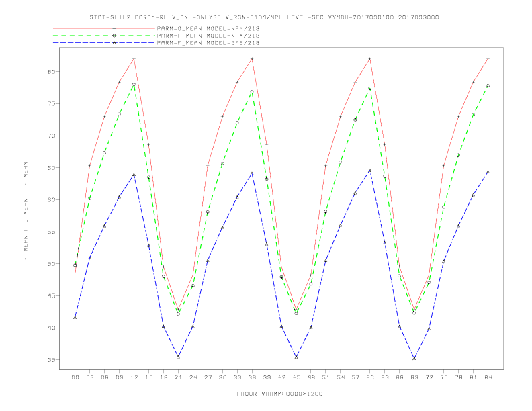Image resolution: width=532 pixels, height=411 pixels.
Task: Click the blue GFS triangle point at hour 60
Action: pyautogui.click(x=370, y=171)
